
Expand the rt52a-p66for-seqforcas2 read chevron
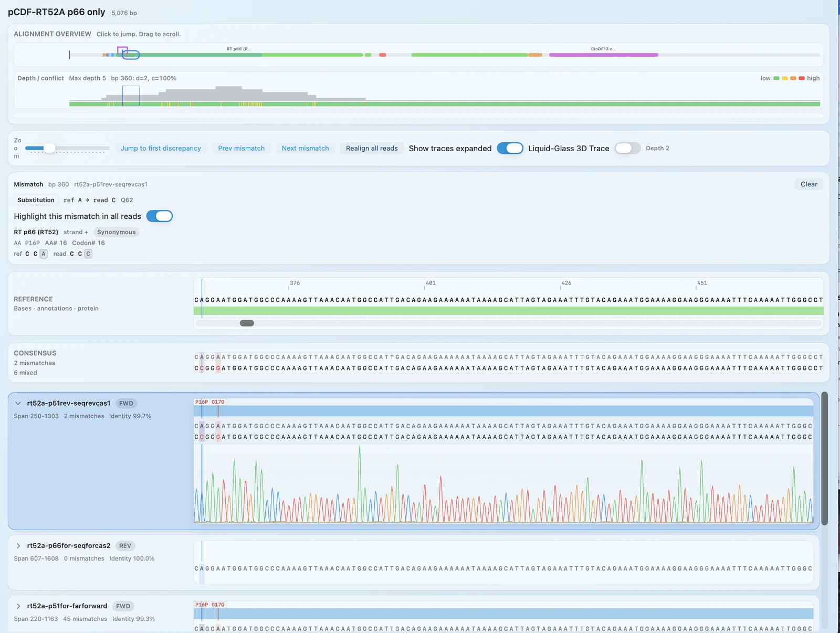tap(18, 546)
